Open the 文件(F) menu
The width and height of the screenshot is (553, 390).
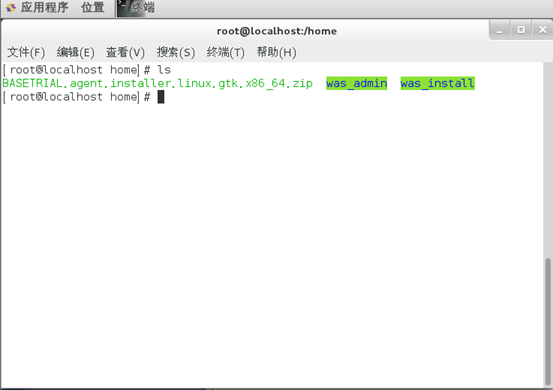pyautogui.click(x=26, y=52)
